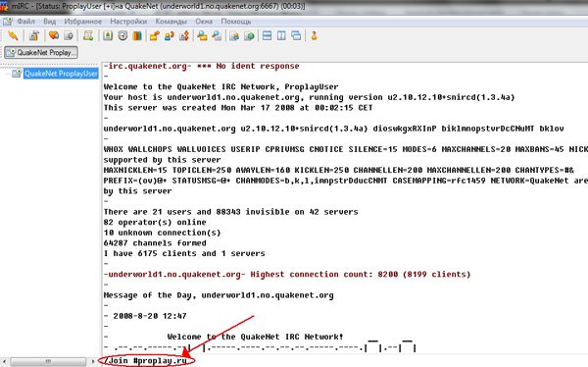Tile windows horizontally icon
588x367 pixels.
tap(267, 35)
